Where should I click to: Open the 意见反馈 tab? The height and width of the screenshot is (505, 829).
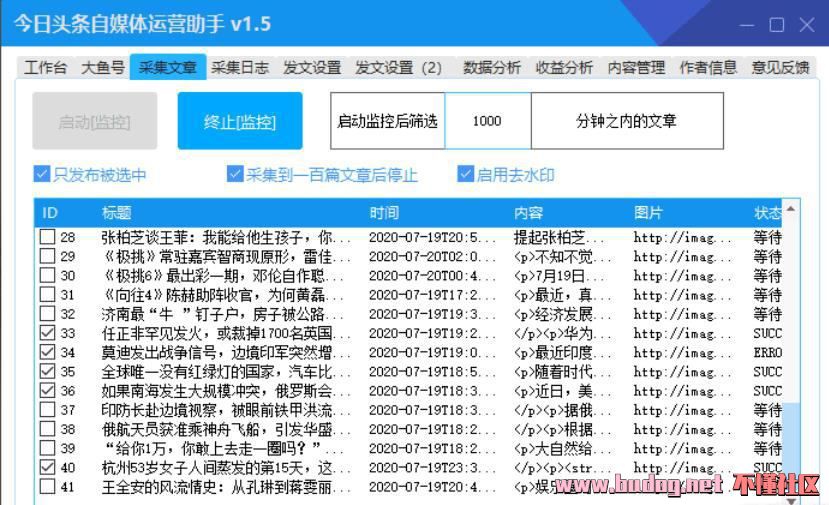click(780, 68)
